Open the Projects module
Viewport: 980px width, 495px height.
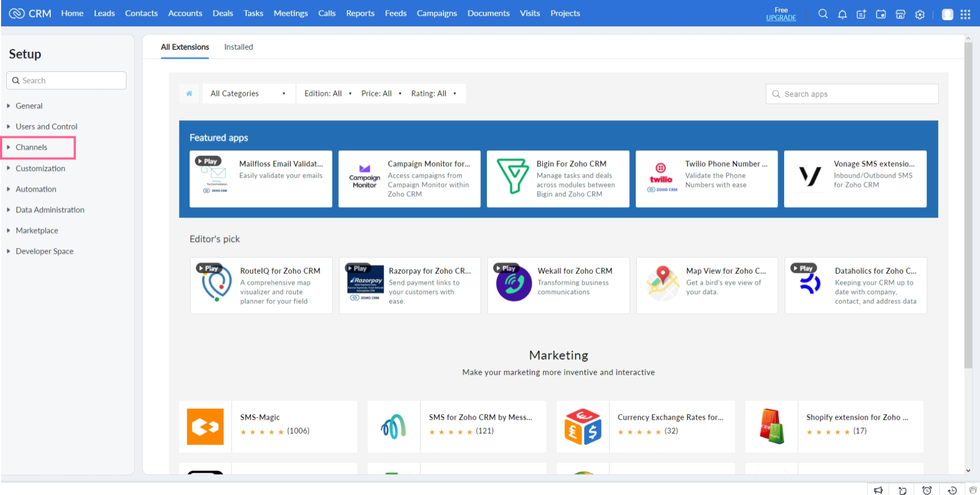[x=565, y=13]
